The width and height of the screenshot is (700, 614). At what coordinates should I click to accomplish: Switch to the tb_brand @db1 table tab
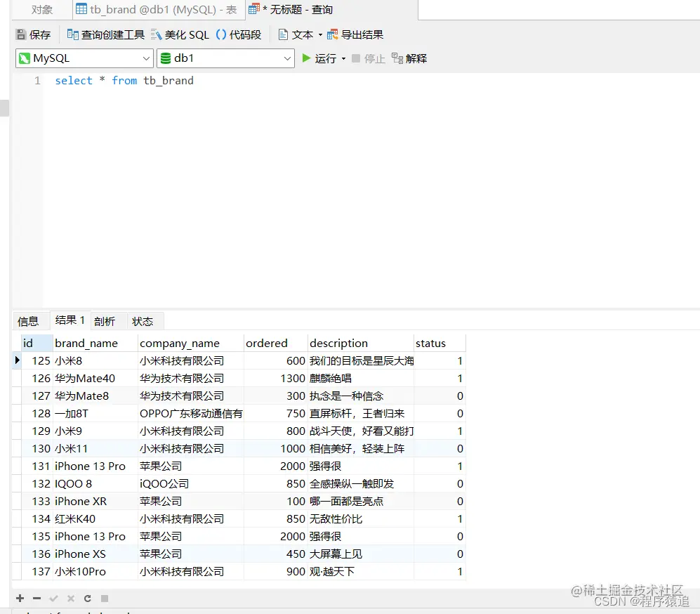point(159,10)
